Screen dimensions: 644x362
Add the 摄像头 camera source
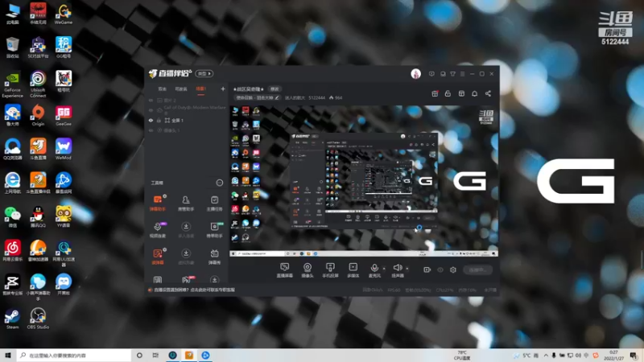[308, 270]
